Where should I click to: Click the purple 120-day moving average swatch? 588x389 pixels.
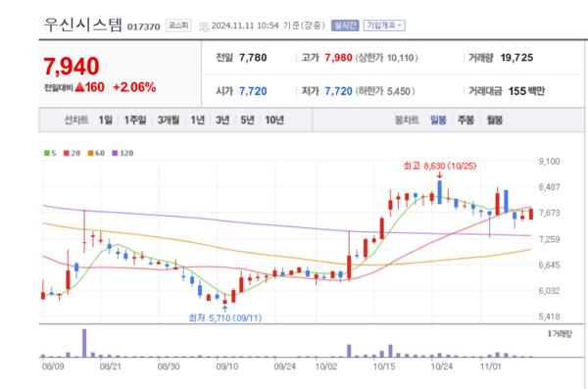pyautogui.click(x=115, y=153)
